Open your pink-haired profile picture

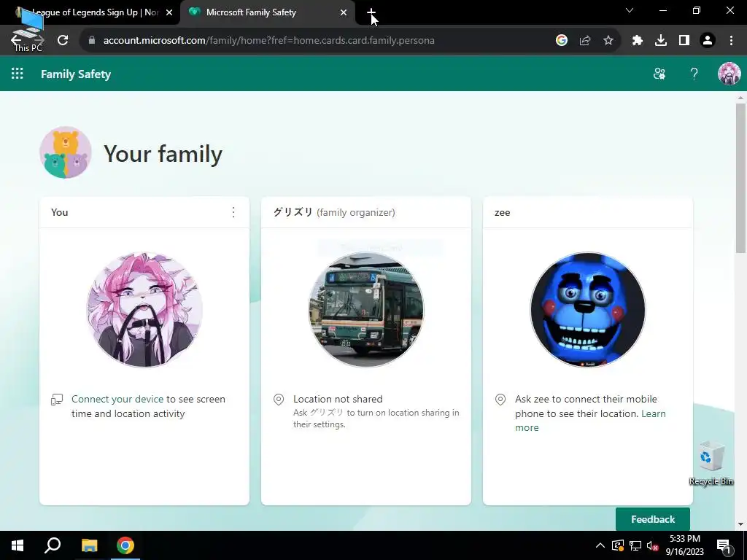tap(144, 309)
